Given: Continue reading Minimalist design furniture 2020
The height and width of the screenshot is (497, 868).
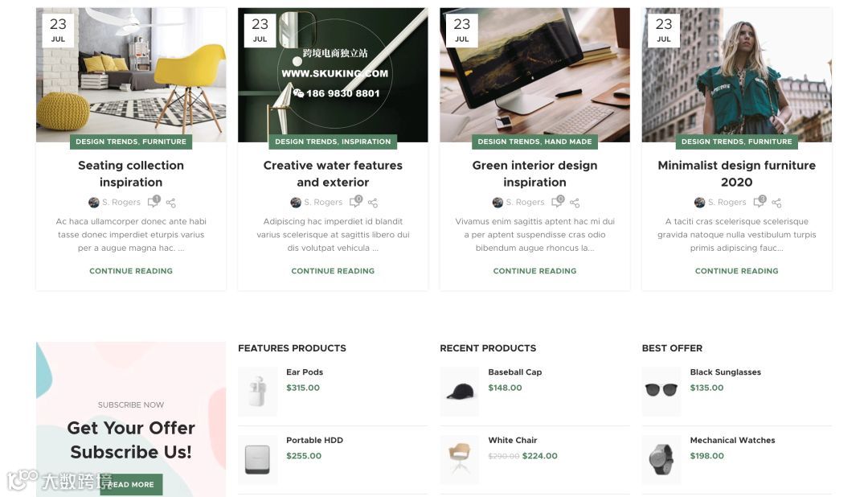Looking at the screenshot, I should pos(737,271).
